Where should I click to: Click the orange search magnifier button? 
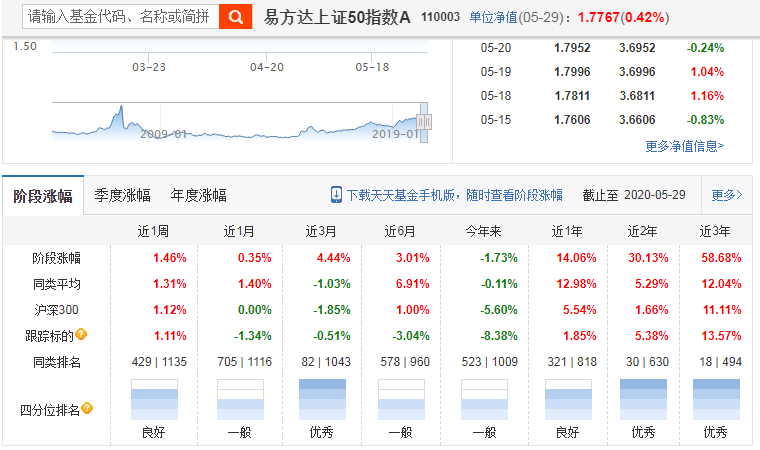click(x=236, y=17)
